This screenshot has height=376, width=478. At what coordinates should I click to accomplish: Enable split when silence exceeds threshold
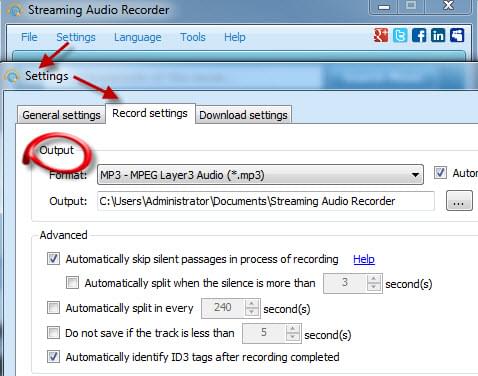(x=72, y=283)
